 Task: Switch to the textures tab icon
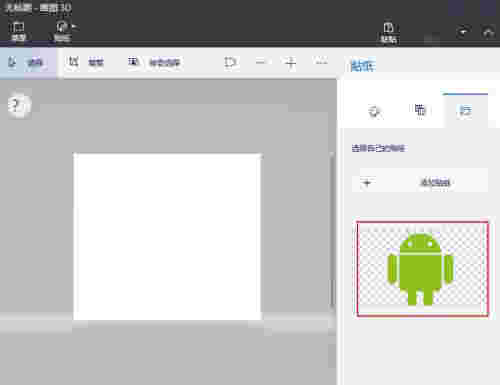pyautogui.click(x=420, y=110)
